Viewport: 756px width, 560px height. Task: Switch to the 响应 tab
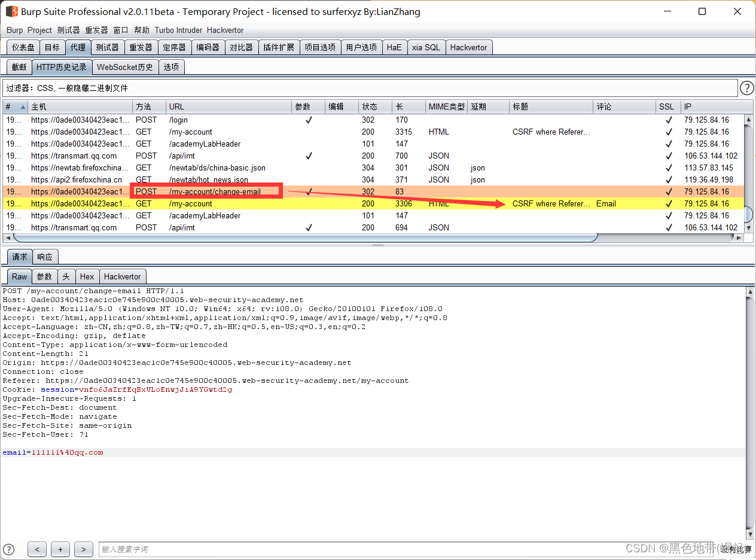point(45,257)
